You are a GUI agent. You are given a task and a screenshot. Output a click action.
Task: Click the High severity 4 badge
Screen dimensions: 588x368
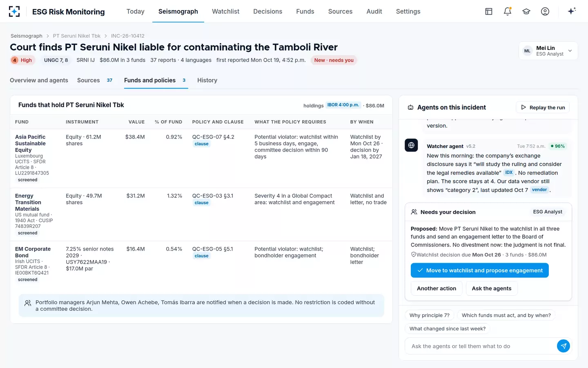(23, 60)
